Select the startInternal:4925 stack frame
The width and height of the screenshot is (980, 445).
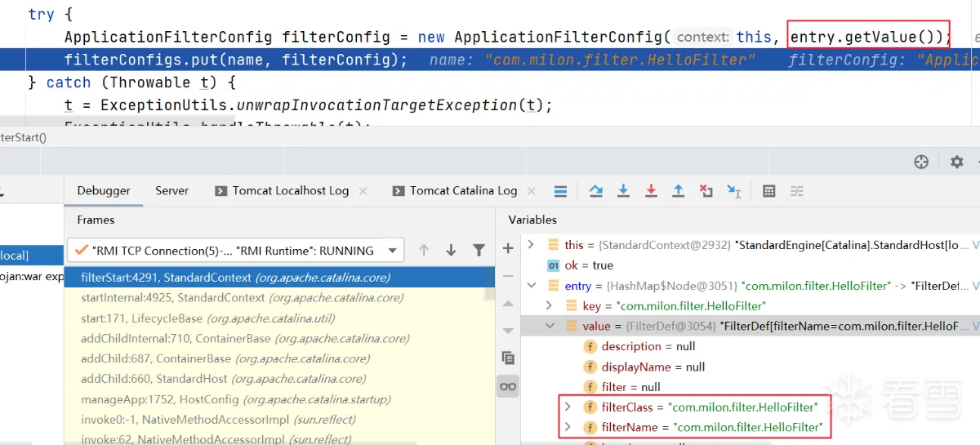234,298
